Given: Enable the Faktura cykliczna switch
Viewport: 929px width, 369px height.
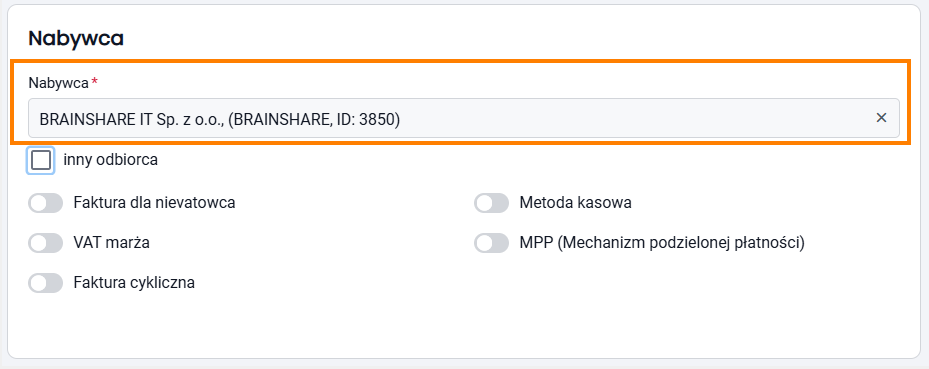Looking at the screenshot, I should [46, 283].
